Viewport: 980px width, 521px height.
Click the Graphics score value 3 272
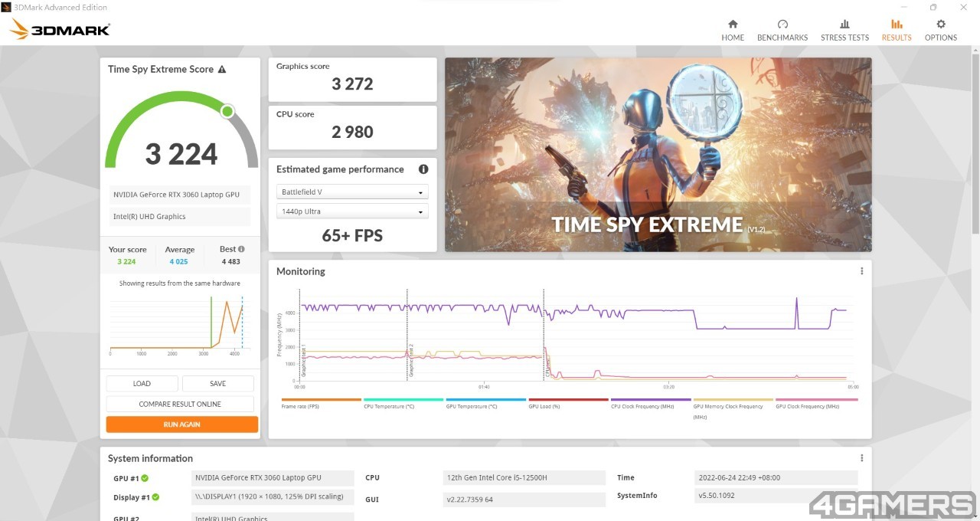point(352,84)
